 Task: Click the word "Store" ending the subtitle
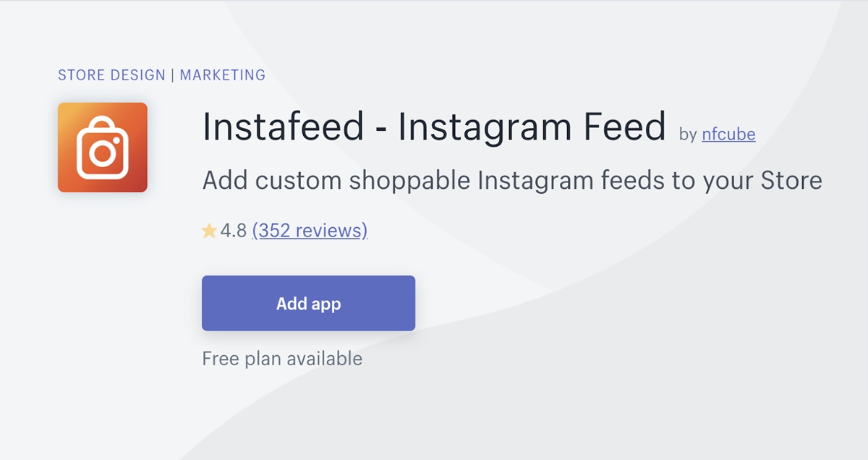(x=791, y=180)
